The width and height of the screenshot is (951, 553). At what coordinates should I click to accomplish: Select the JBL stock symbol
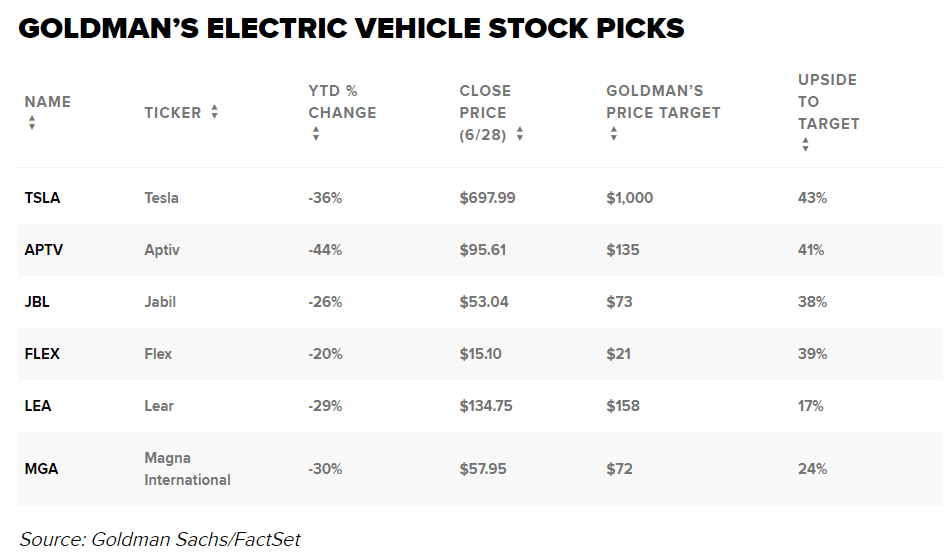(x=37, y=302)
